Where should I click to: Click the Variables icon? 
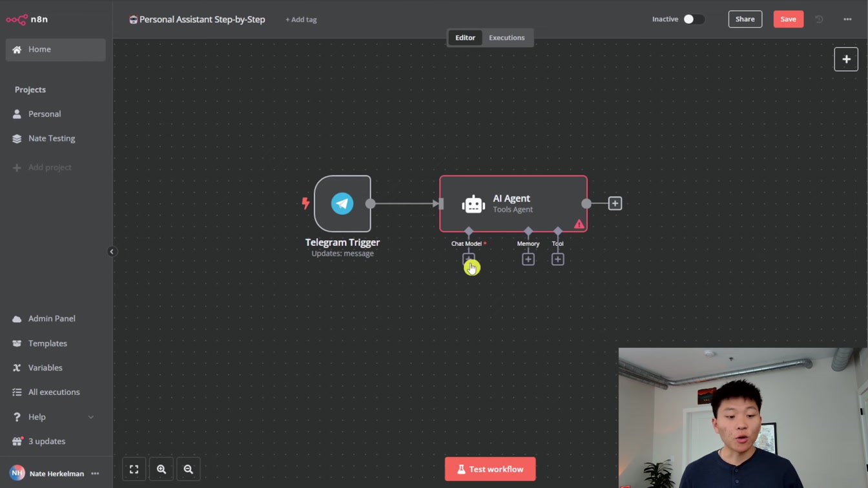pos(17,368)
